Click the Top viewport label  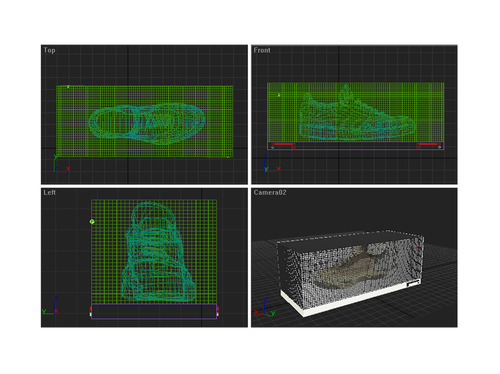[x=49, y=50]
